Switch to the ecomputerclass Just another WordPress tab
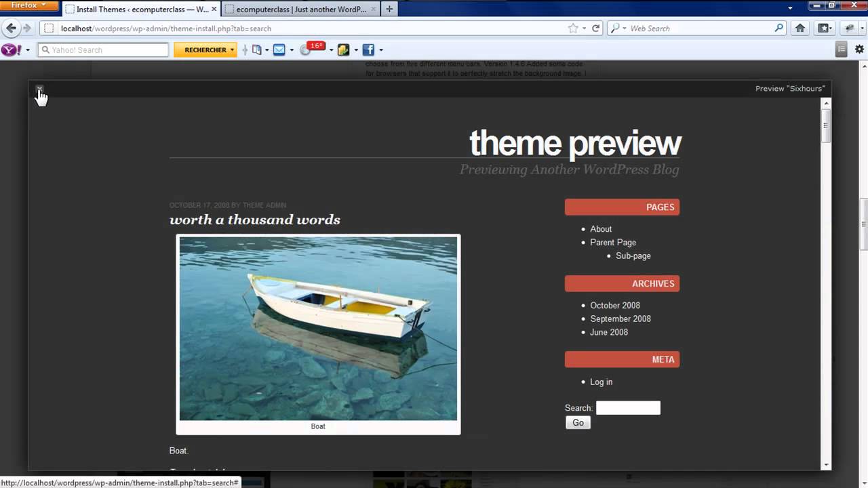Screen dimensions: 868x488 click(x=300, y=9)
